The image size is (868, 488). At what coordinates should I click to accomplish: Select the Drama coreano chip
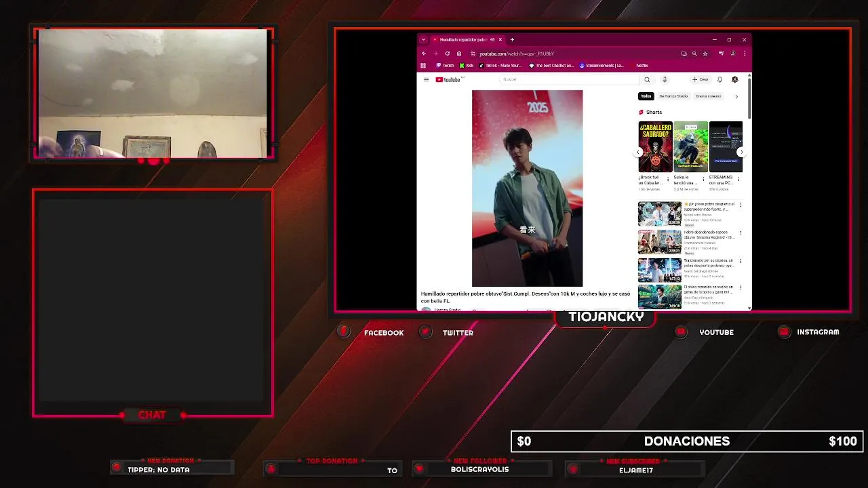click(709, 96)
